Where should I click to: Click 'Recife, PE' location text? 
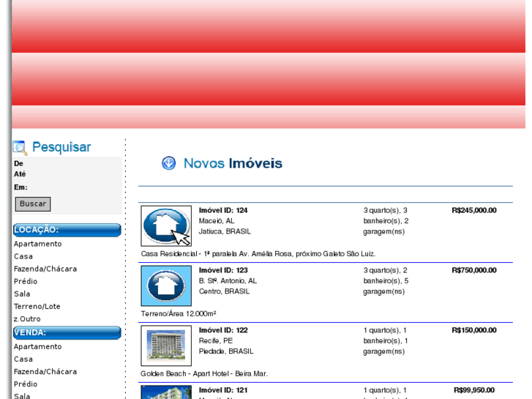click(216, 340)
